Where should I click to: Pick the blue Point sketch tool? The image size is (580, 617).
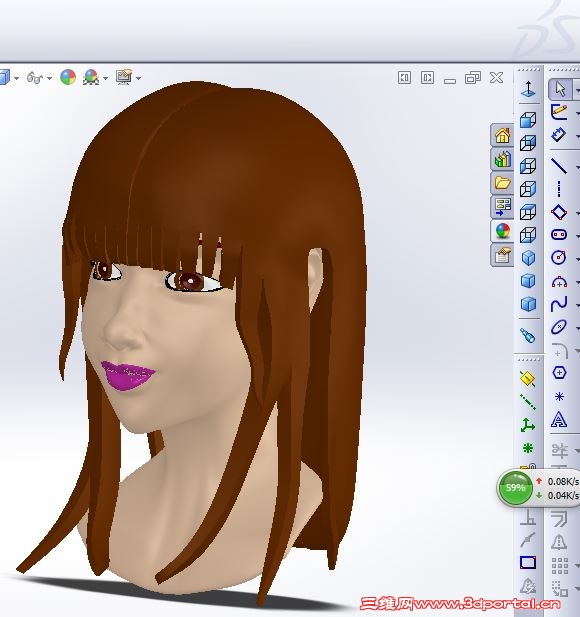point(559,396)
